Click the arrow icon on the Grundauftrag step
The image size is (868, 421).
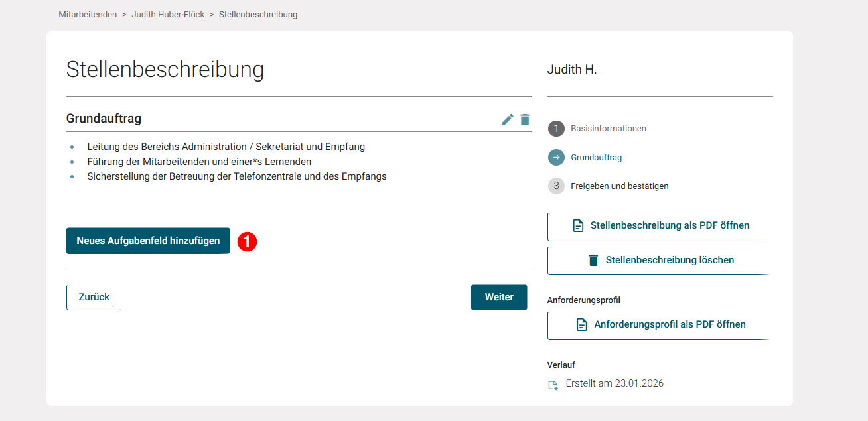pos(556,157)
